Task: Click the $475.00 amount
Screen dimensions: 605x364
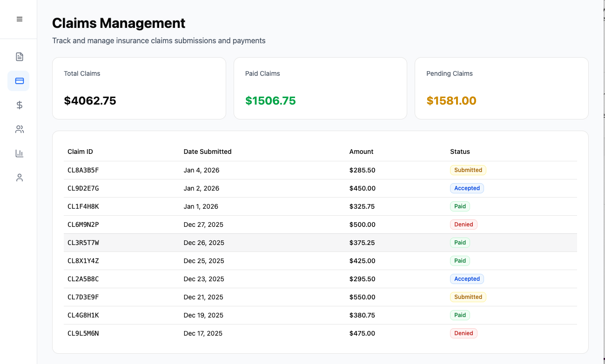Action: [x=363, y=333]
